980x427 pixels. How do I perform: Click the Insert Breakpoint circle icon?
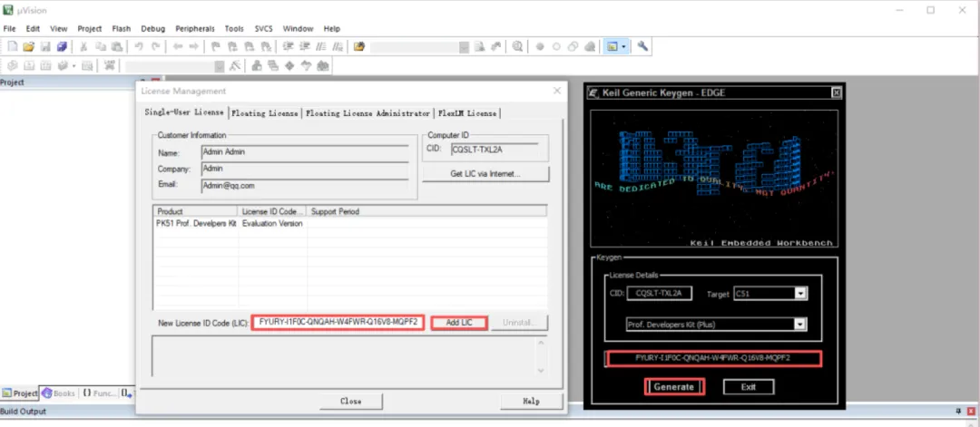point(540,47)
